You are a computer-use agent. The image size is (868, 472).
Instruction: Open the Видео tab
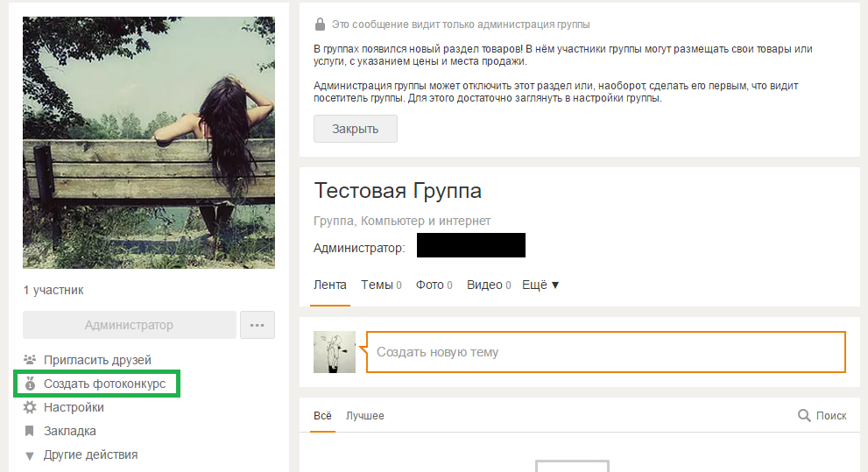(484, 285)
